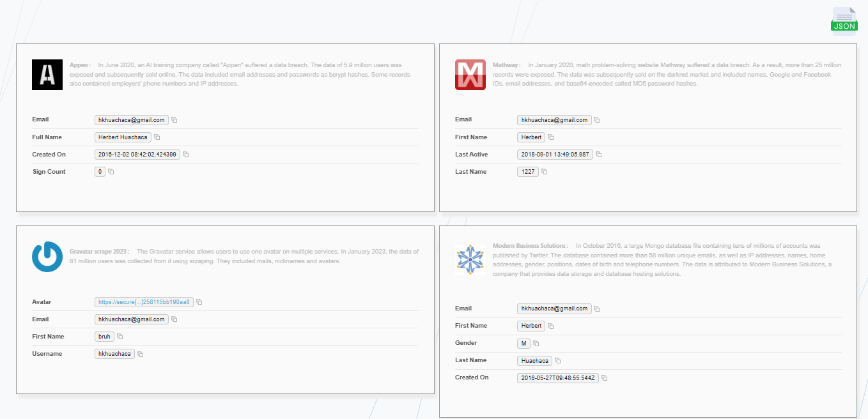Select the Modern Business Solutions email field
The image size is (868, 419).
(555, 309)
